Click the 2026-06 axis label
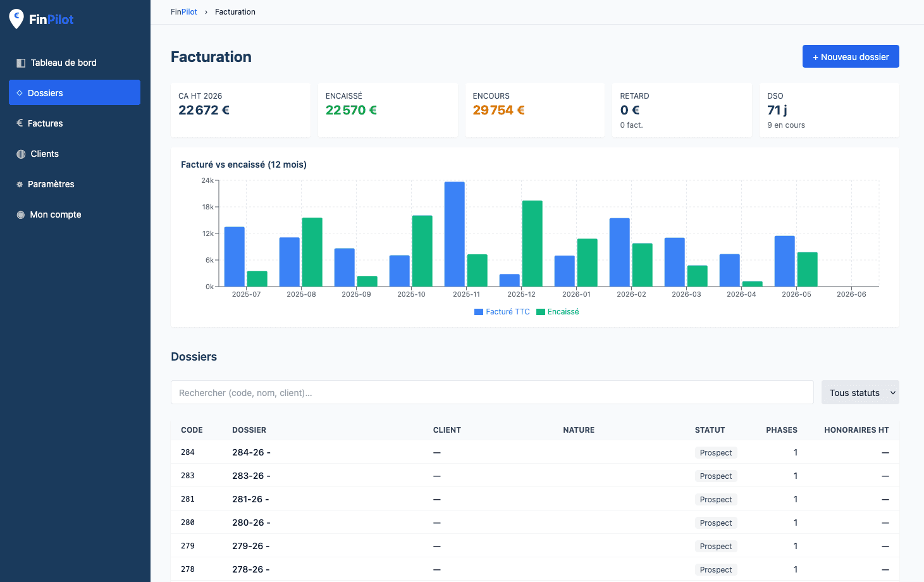Viewport: 924px width, 582px height. (x=851, y=294)
